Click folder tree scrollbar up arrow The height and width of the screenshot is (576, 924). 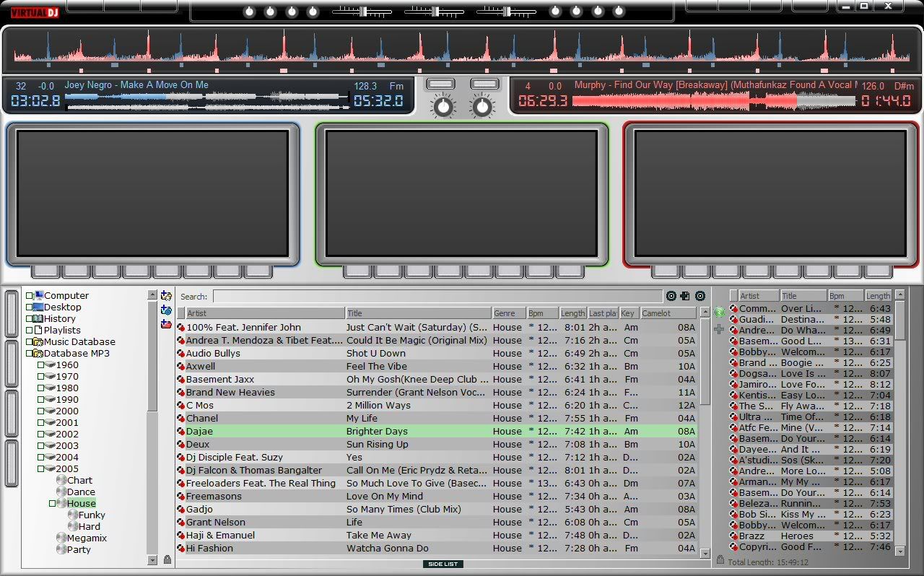point(152,295)
